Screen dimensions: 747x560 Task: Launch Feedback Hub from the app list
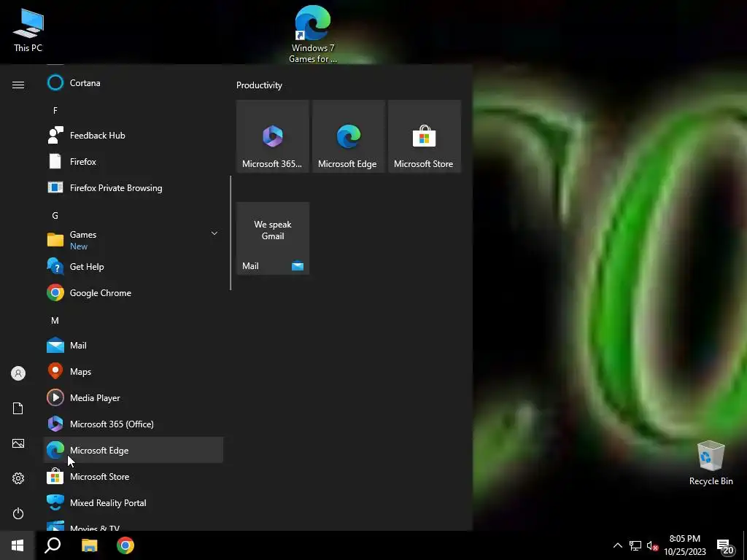[133, 135]
